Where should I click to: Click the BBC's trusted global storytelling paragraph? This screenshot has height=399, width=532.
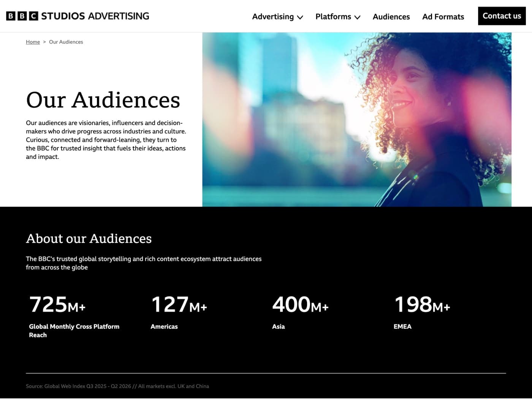coord(144,263)
